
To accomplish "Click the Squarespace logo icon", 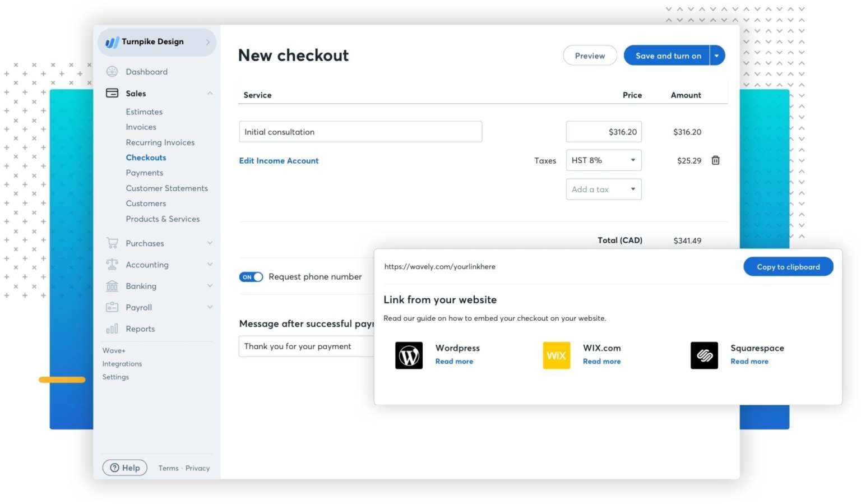I will 704,355.
